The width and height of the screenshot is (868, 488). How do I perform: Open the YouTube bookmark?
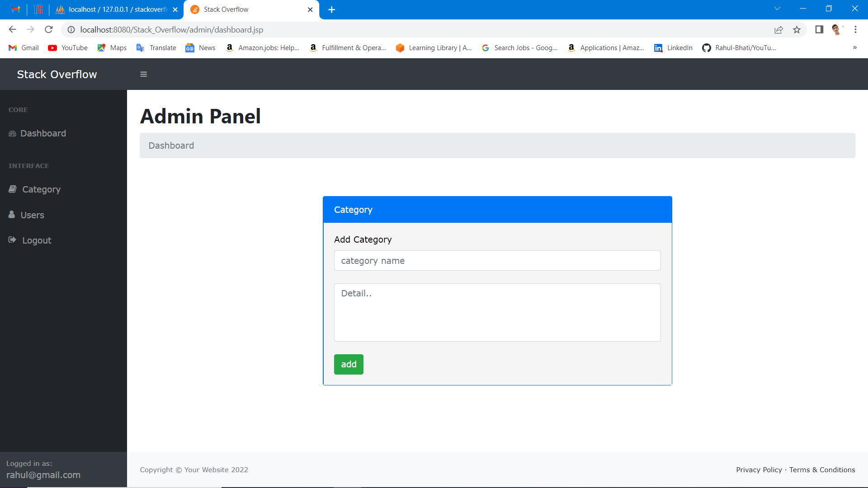point(68,48)
